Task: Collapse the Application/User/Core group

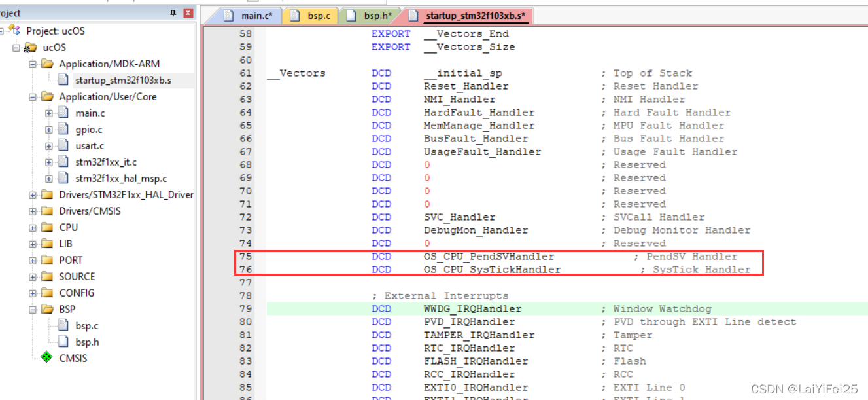Action: (x=33, y=96)
